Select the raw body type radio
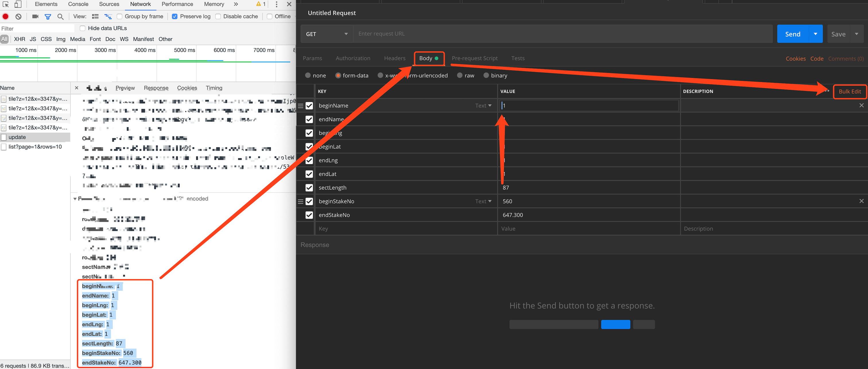The height and width of the screenshot is (369, 868). tap(460, 75)
